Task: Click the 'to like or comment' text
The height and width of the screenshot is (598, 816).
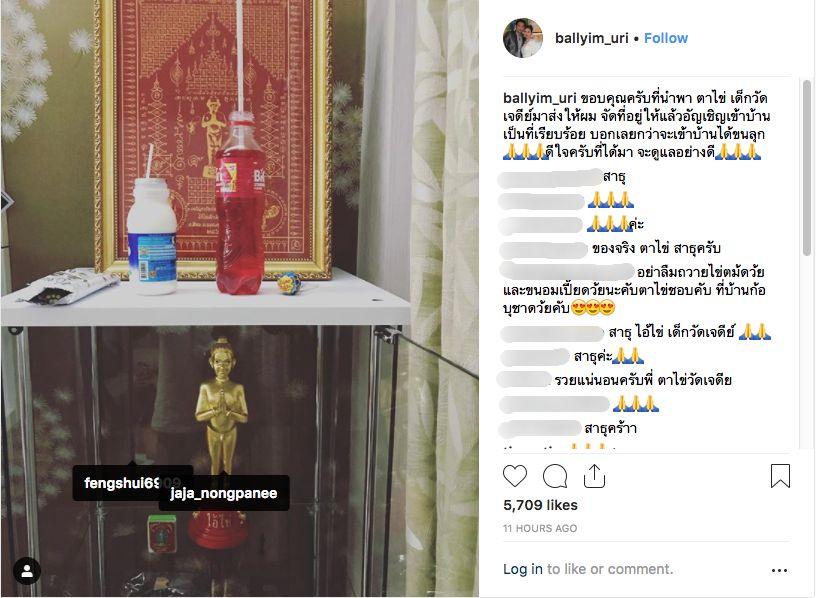Action: click(609, 569)
